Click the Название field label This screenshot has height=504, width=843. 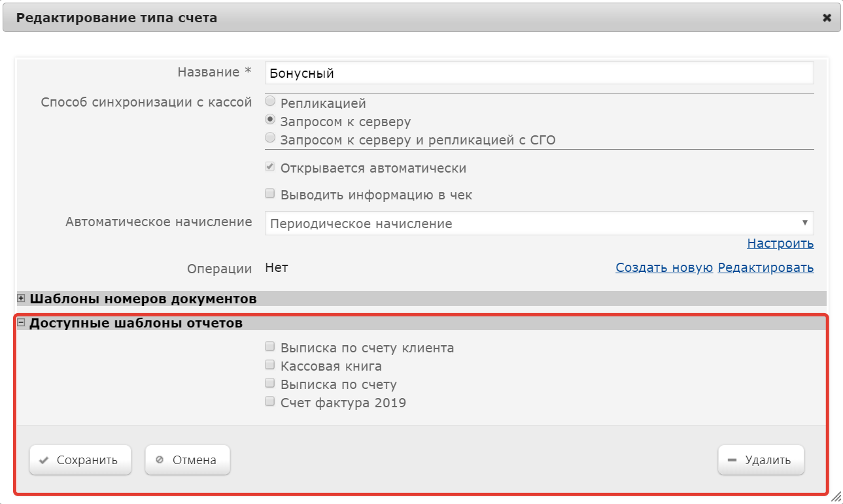click(x=215, y=72)
